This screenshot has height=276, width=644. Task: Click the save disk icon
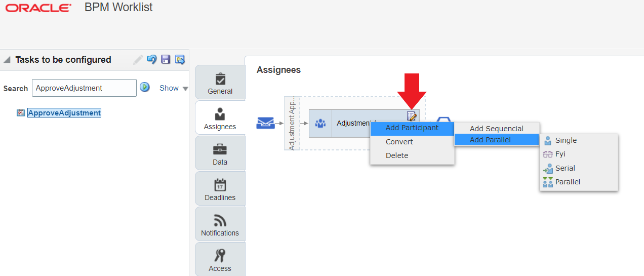[166, 59]
